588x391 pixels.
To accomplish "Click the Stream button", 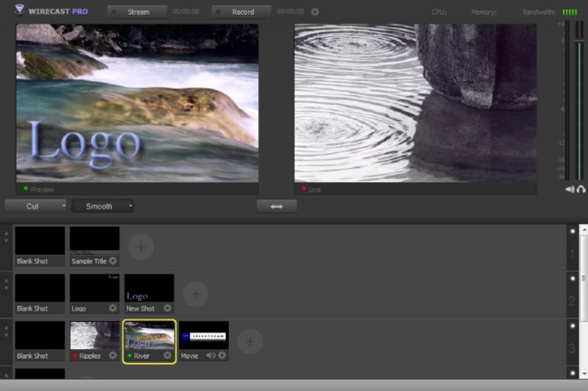I will coord(137,12).
